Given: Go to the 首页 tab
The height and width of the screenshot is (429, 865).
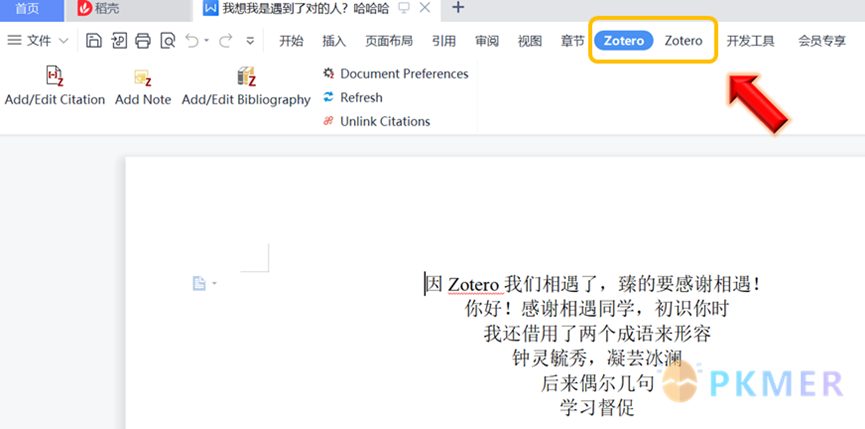Looking at the screenshot, I should [31, 8].
